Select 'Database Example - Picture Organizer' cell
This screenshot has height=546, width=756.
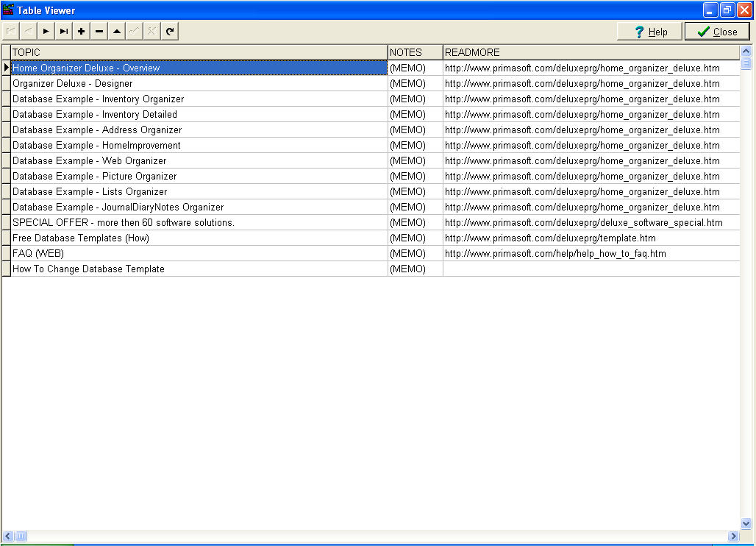coord(199,176)
